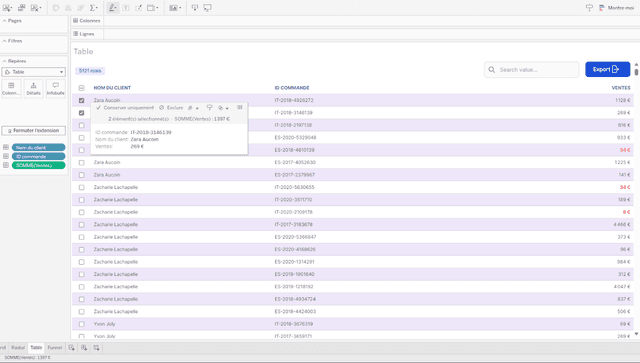The width and height of the screenshot is (640, 363).
Task: Click the sort ascending icon in toolbar
Action: click(68, 8)
